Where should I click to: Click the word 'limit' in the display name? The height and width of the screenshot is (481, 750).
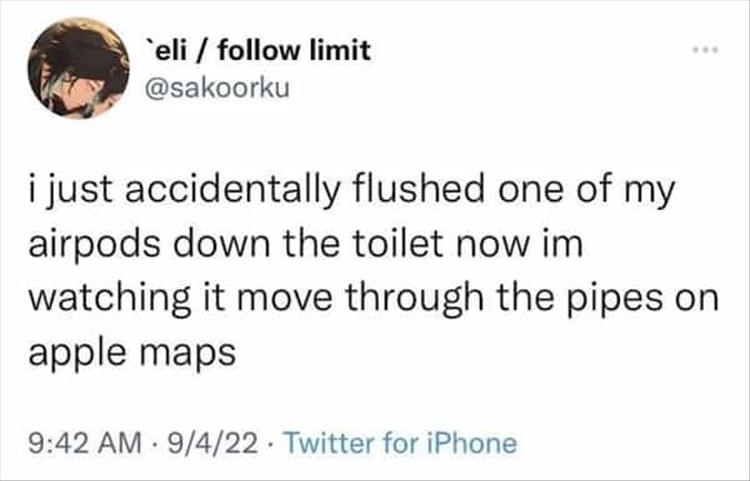pyautogui.click(x=340, y=50)
